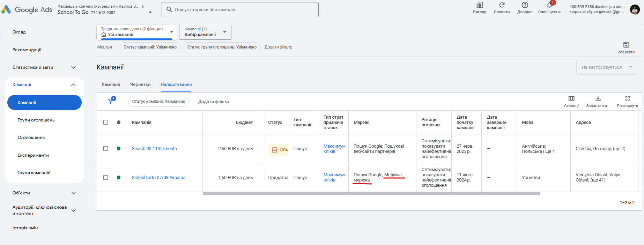Open the Вигляд appearance icon
Viewport: 644px width, 245px height.
point(480,5)
